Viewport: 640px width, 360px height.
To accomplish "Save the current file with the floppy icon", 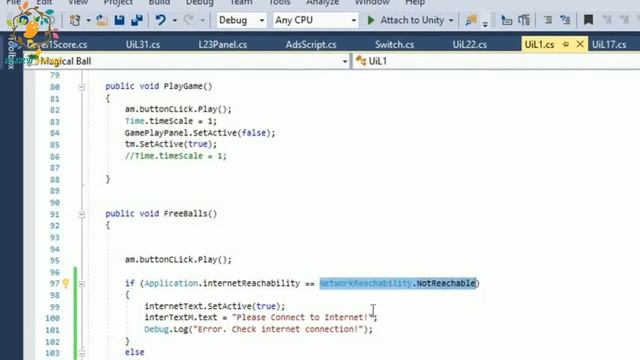I will (x=119, y=20).
